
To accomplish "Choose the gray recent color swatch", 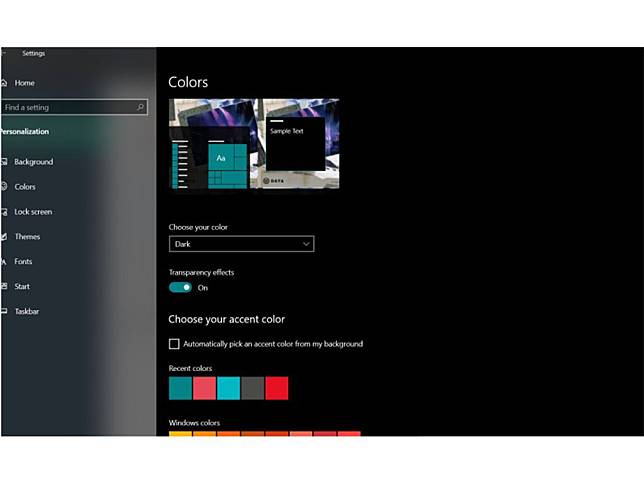I will click(253, 388).
